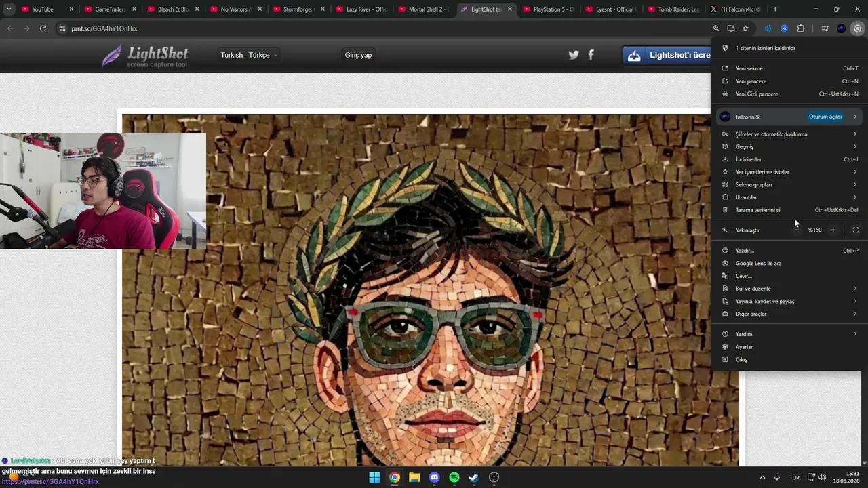Open the Falconn2k profile menu entry
The width and height of the screenshot is (868, 488).
tap(789, 117)
